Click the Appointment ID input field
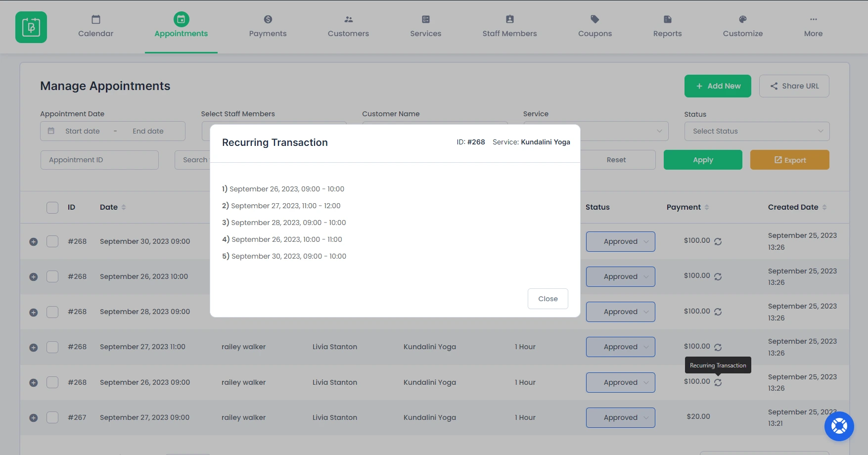 tap(99, 160)
